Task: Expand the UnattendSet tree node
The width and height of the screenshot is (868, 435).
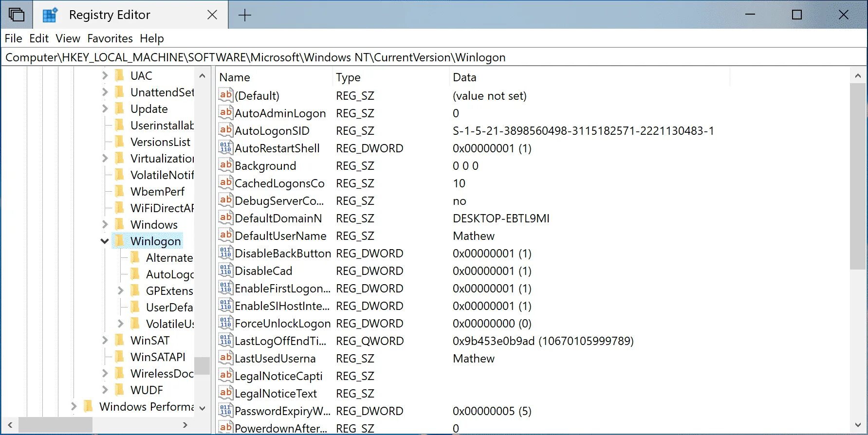Action: (x=105, y=92)
